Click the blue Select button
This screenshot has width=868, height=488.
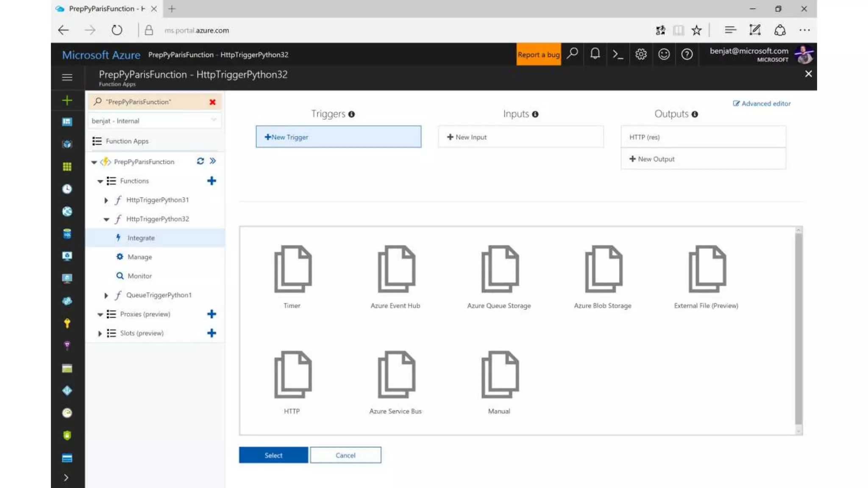tap(273, 455)
